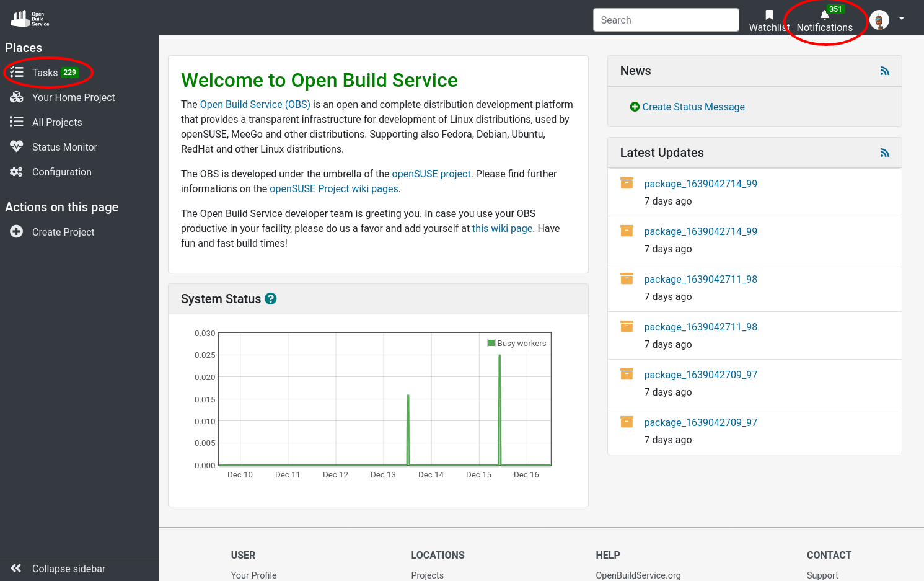Open the openSUSE Project wiki pages link

pyautogui.click(x=333, y=188)
